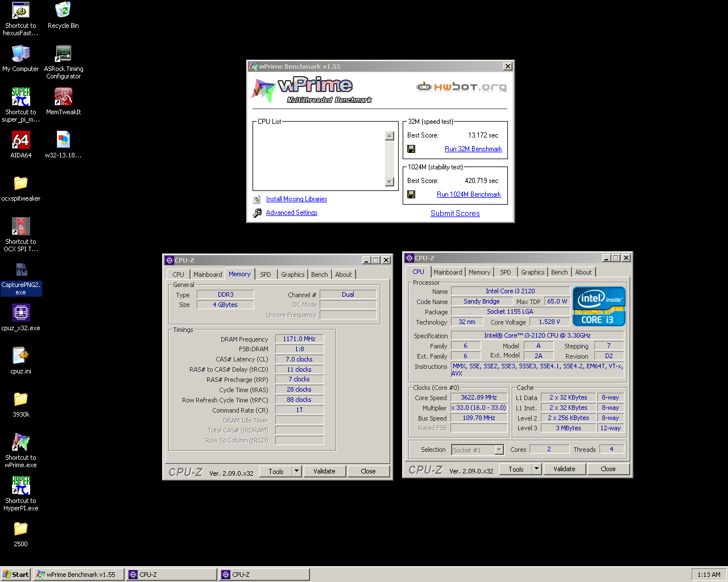Open Bench tab in right CPU-Z window
The height and width of the screenshot is (582, 728).
click(x=560, y=272)
